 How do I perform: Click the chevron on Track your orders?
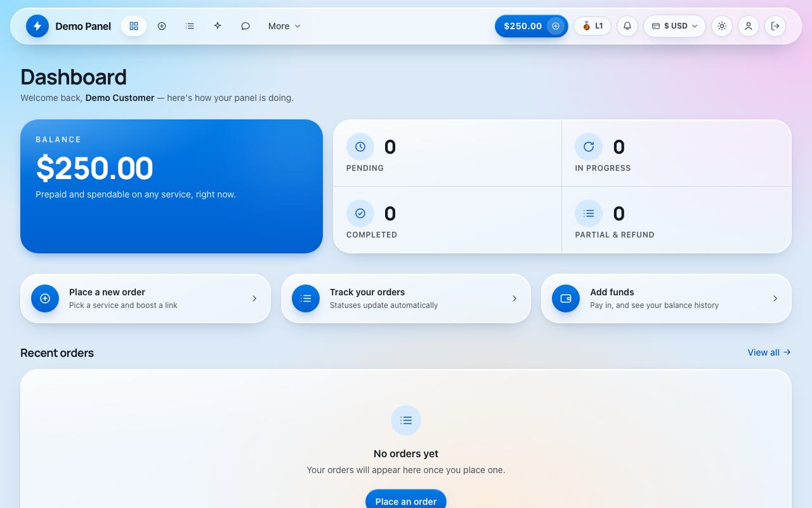click(514, 298)
